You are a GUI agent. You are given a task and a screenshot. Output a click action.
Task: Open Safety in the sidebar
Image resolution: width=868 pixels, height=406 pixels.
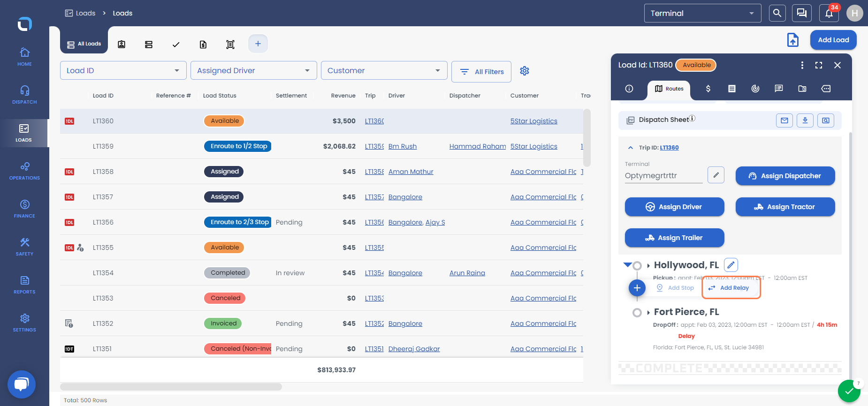(x=24, y=247)
